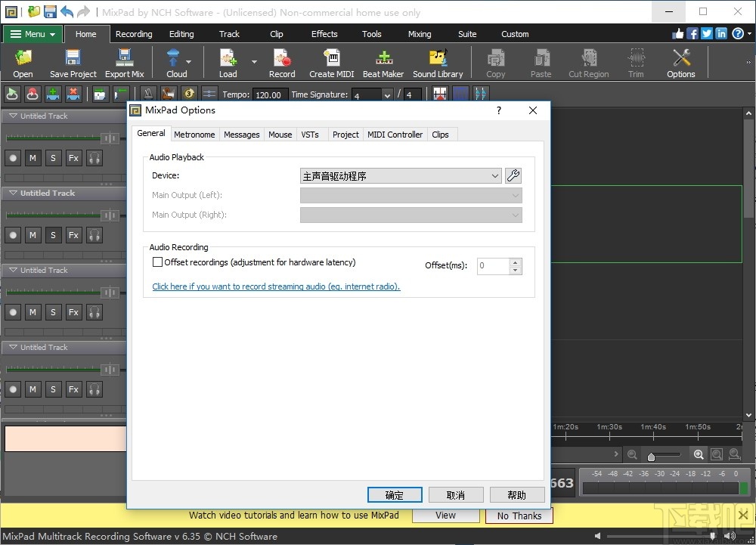Open the Sound Library

tap(438, 63)
